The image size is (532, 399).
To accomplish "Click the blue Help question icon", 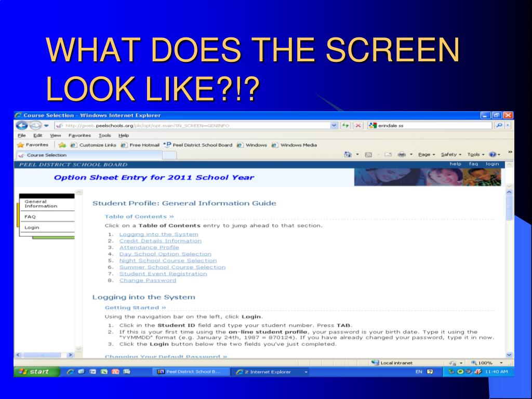I will pyautogui.click(x=493, y=154).
